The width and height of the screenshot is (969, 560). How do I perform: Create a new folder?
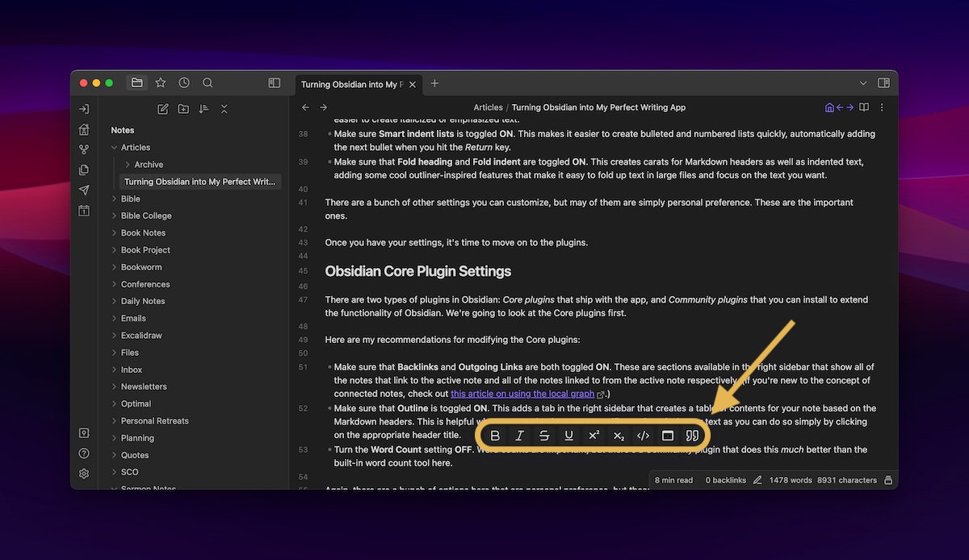pyautogui.click(x=183, y=109)
